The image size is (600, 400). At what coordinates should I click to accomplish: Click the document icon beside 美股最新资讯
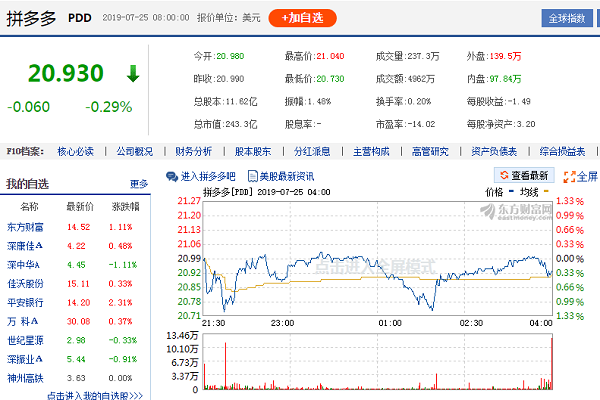(253, 176)
